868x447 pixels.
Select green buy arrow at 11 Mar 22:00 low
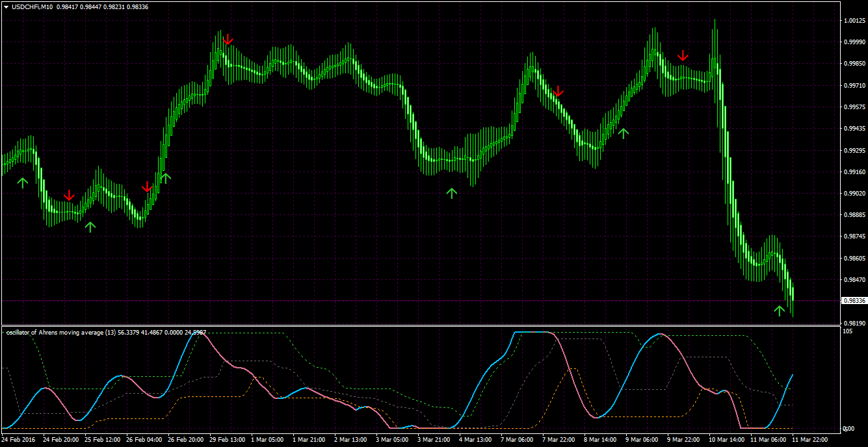(780, 310)
